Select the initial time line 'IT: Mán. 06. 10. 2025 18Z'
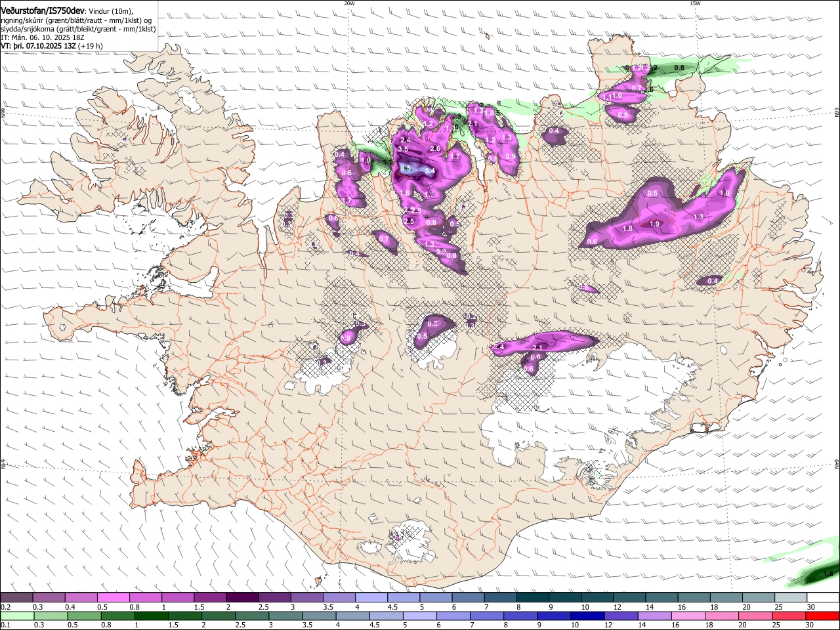840x630 pixels. (42, 37)
